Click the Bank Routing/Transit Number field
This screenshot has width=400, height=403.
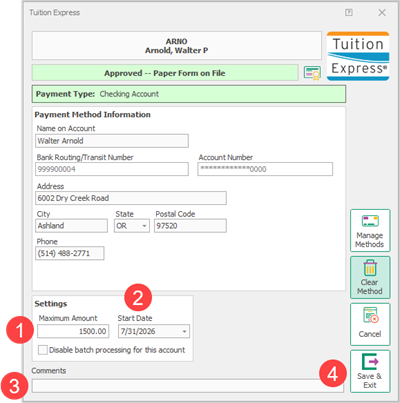112,169
